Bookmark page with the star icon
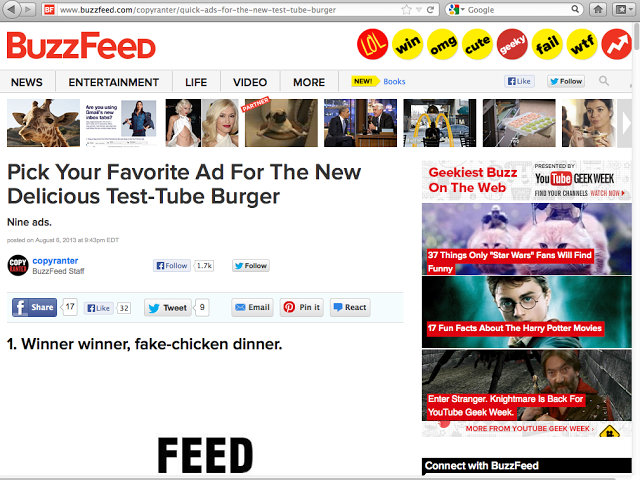 pos(407,9)
